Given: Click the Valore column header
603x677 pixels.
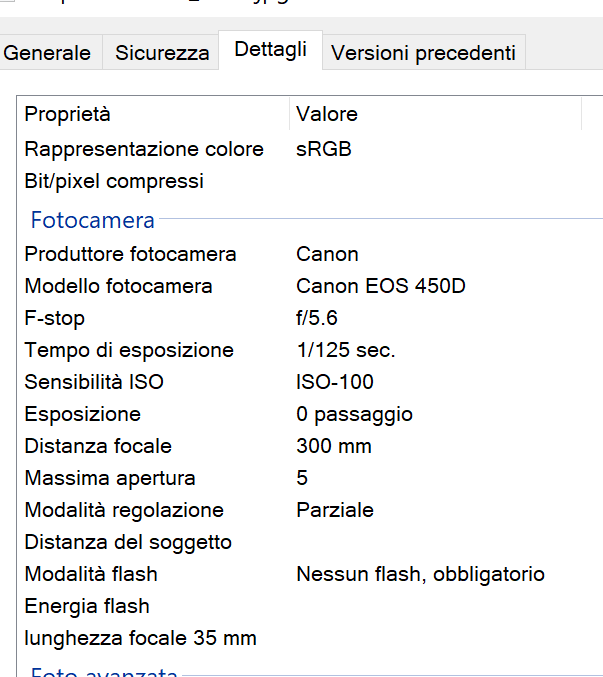Looking at the screenshot, I should coord(436,114).
